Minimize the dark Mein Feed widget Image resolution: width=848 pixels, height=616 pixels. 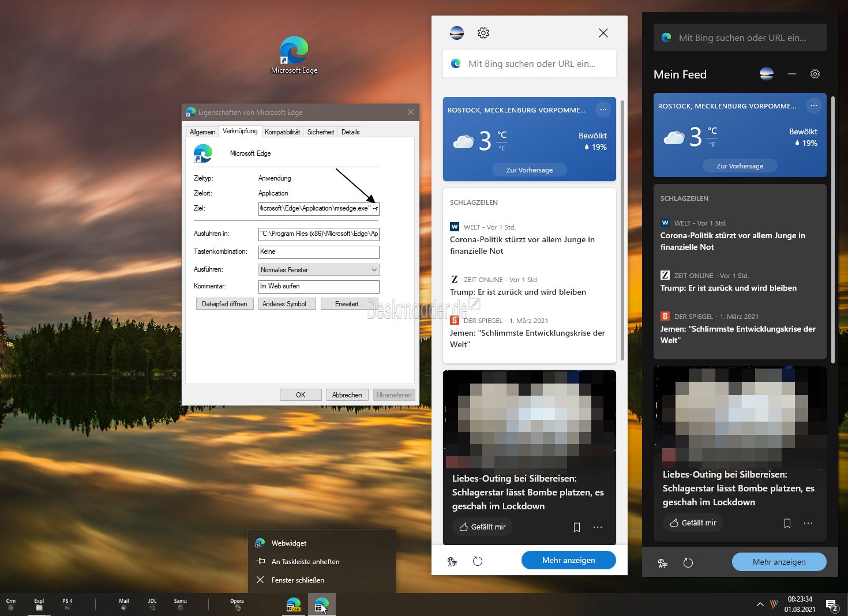tap(792, 74)
